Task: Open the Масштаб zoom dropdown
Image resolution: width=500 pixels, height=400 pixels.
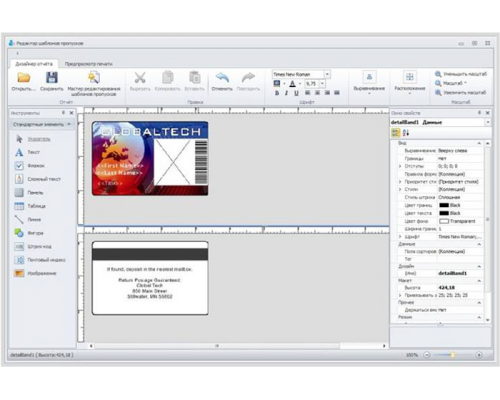Action: click(x=451, y=83)
